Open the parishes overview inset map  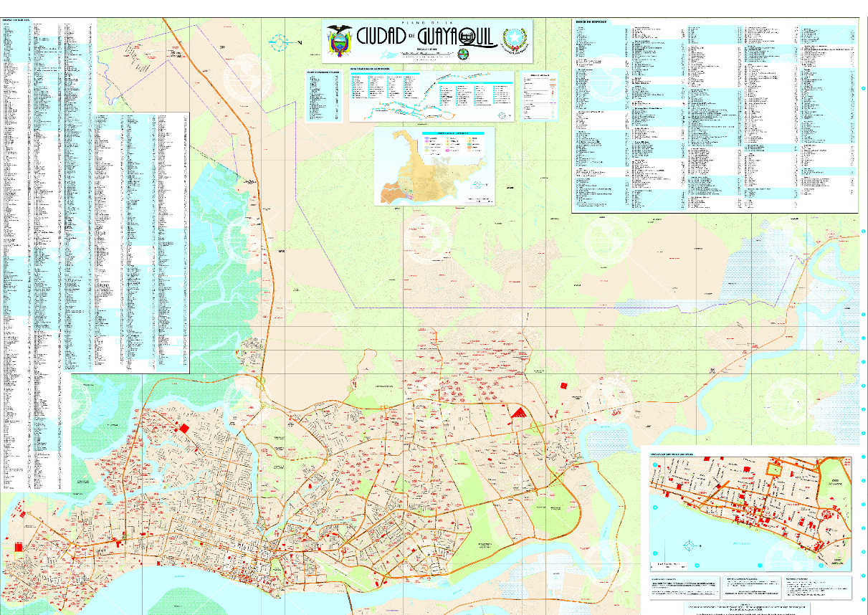click(435, 166)
